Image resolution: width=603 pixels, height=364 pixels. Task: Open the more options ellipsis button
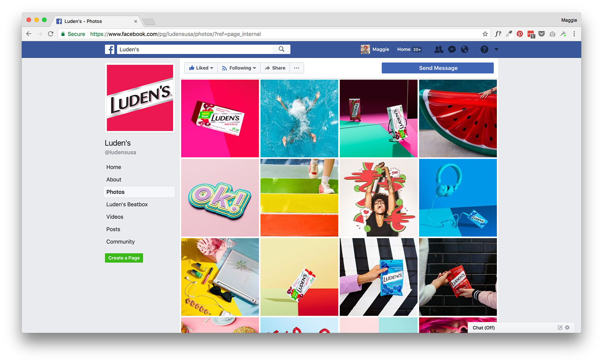tap(296, 68)
